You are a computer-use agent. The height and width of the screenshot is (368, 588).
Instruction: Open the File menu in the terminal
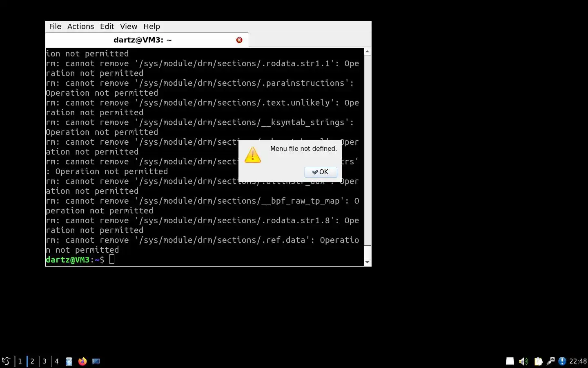point(55,27)
